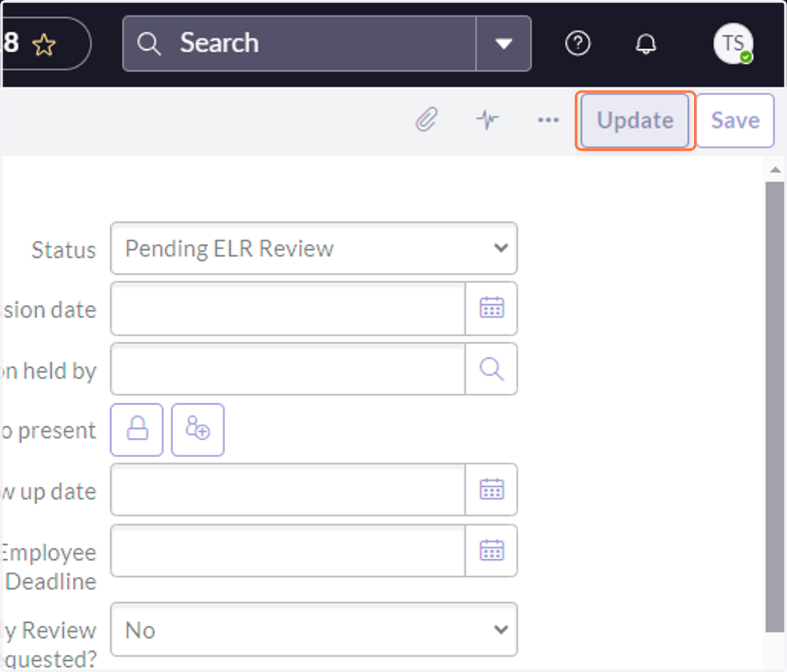
Task: Click the vertical scrollbar thumb
Action: pos(775,407)
